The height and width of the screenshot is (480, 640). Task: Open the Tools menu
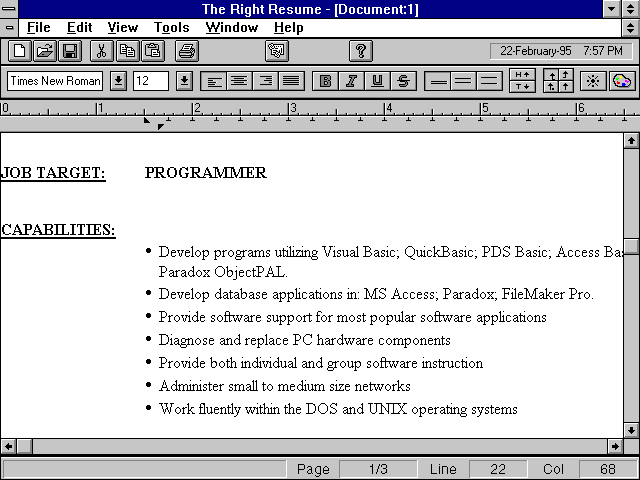[x=171, y=27]
